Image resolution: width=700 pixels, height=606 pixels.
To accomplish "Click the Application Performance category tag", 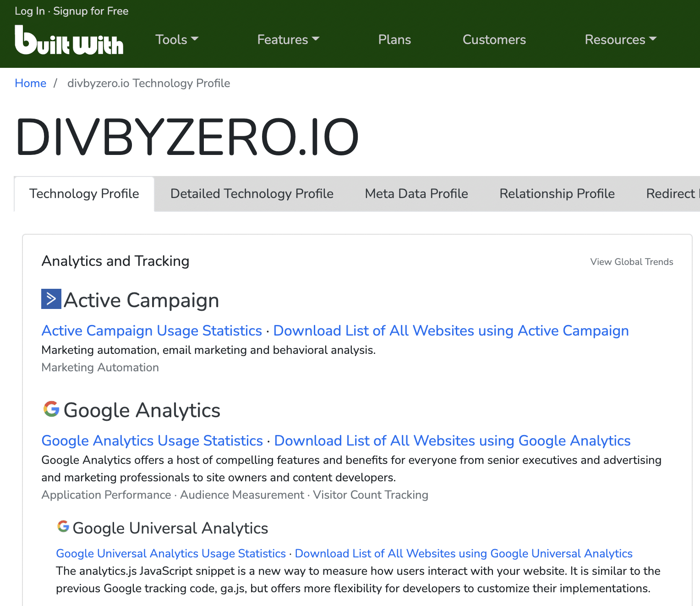I will [x=106, y=495].
